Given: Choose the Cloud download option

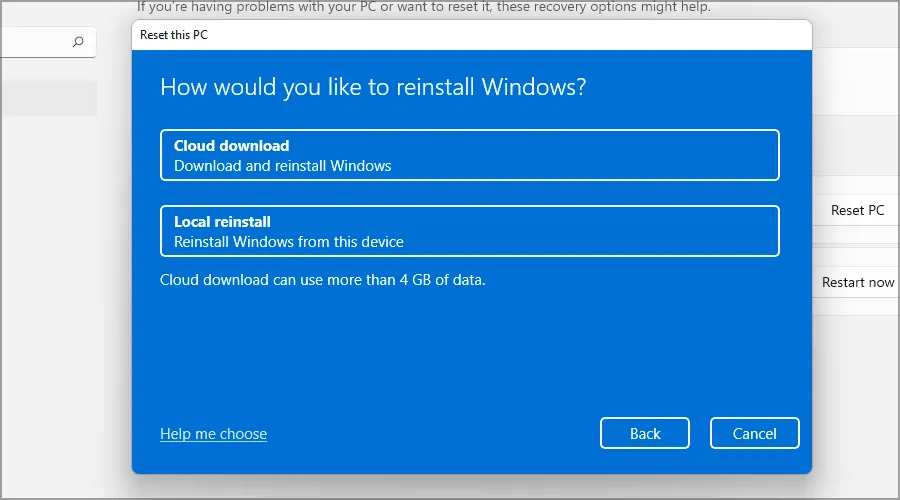Looking at the screenshot, I should [x=469, y=155].
